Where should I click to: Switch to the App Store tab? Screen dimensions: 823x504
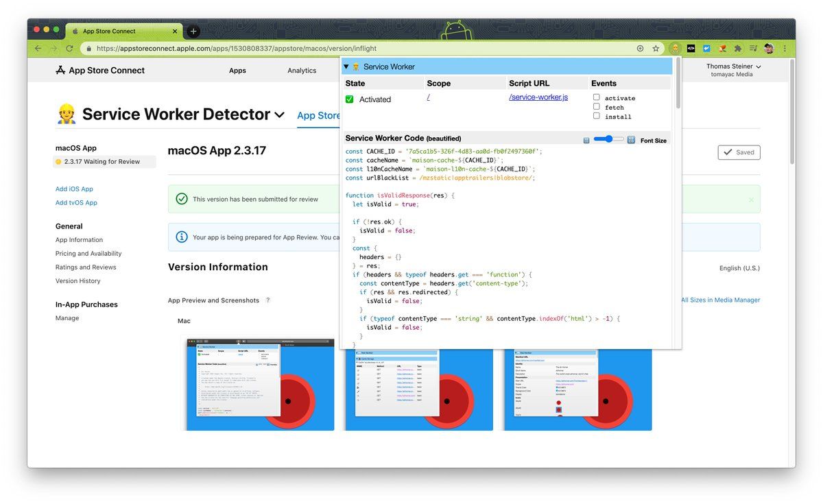319,115
